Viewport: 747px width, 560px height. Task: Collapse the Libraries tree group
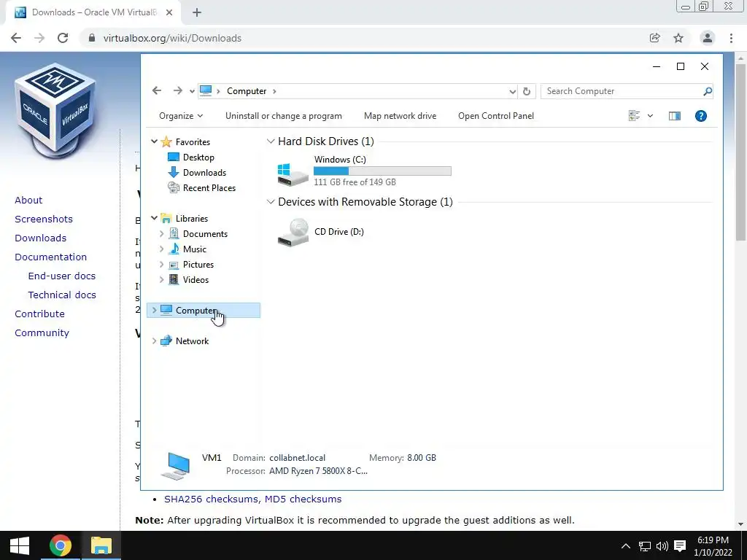coord(154,218)
